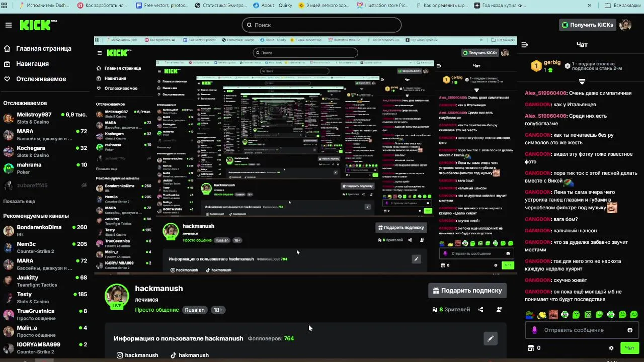The width and height of the screenshot is (644, 362).
Task: Insert the angry square green emote
Action: (x=588, y=315)
